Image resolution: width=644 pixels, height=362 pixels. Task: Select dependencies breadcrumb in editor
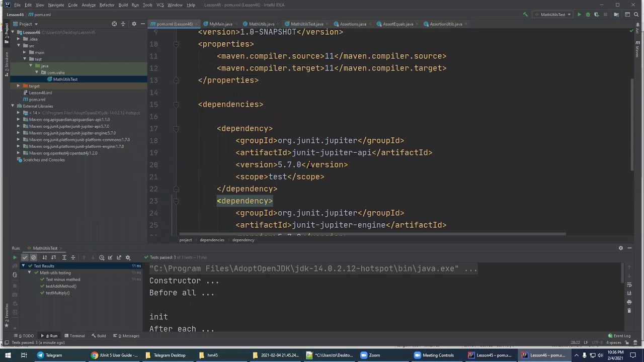(x=212, y=240)
